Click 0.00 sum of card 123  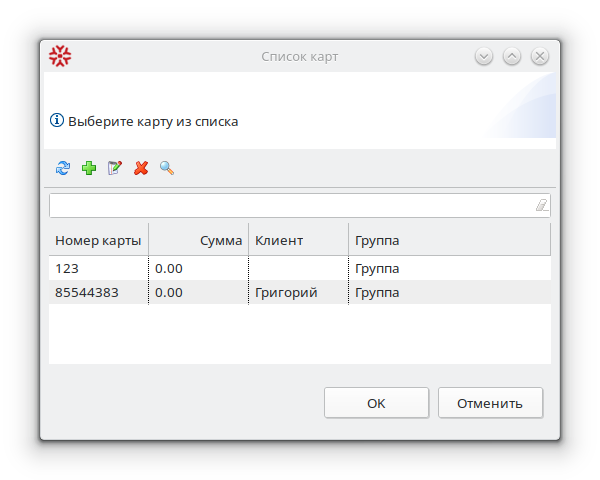(x=199, y=268)
